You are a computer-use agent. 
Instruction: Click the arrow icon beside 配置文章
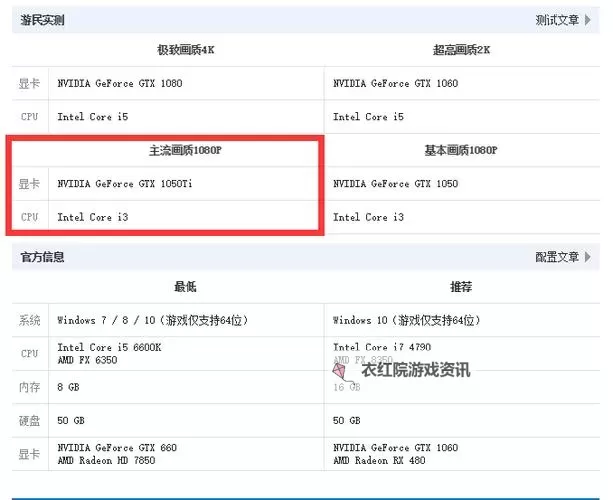click(x=588, y=257)
